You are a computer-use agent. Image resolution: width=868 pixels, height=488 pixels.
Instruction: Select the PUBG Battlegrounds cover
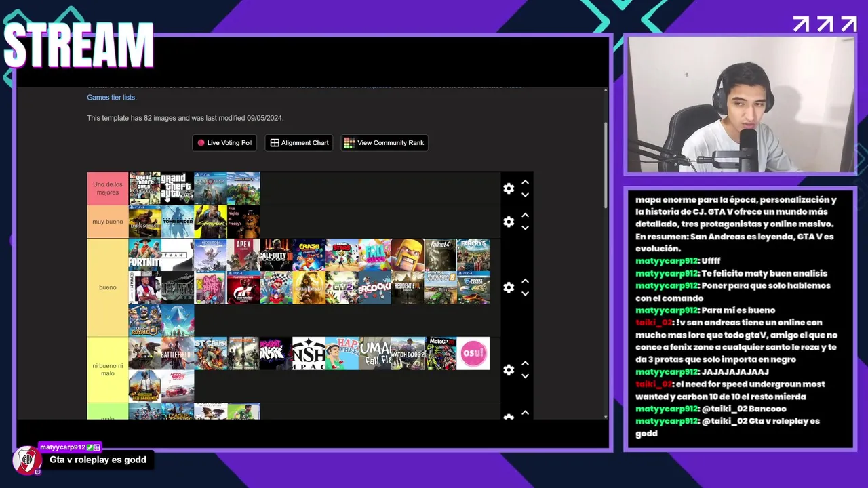(145, 386)
